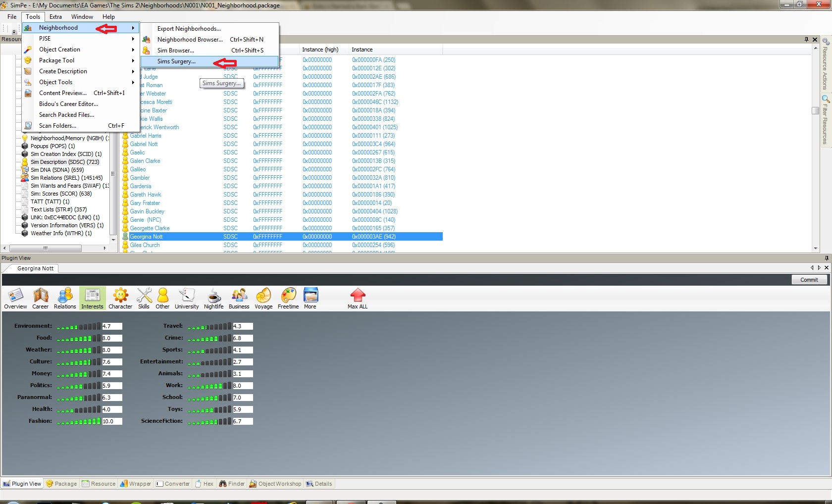Click the Object Tools menu icon
832x504 pixels.
[x=28, y=82]
